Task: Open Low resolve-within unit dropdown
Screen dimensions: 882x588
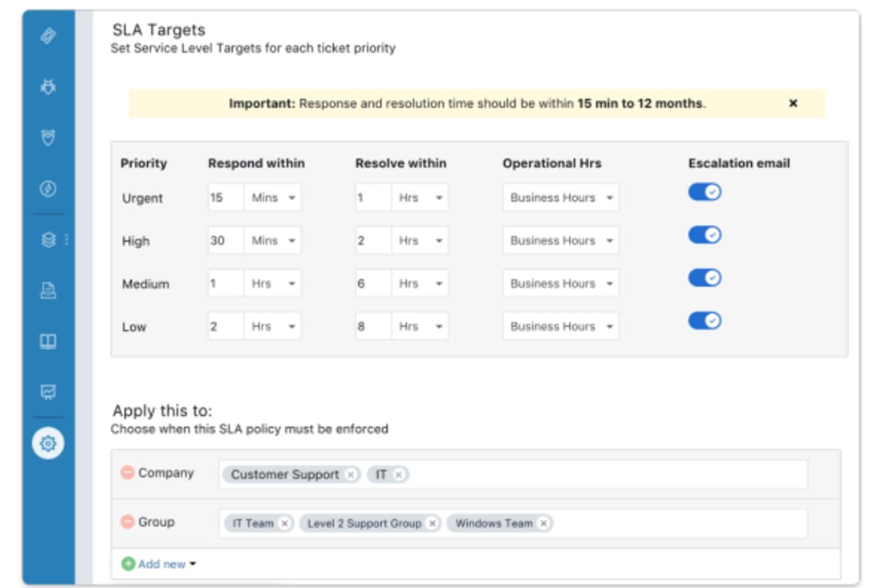Action: tap(420, 326)
